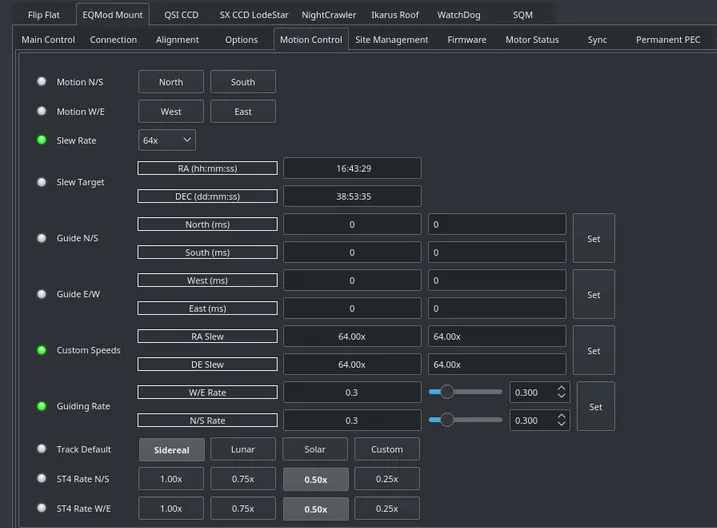717x528 pixels.
Task: Open the SX CCD LodeStar tab
Action: (254, 15)
